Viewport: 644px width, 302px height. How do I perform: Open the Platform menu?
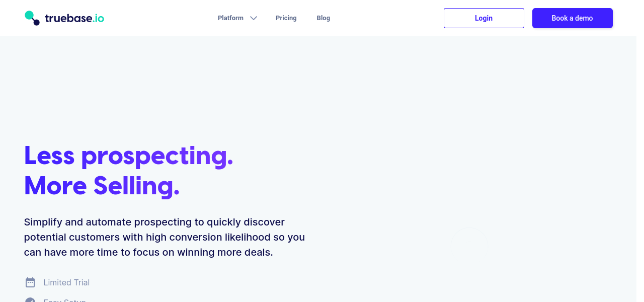tap(231, 18)
